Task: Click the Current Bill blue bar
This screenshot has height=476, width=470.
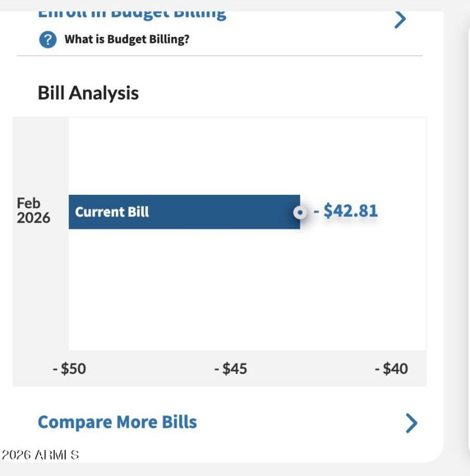Action: click(x=185, y=212)
